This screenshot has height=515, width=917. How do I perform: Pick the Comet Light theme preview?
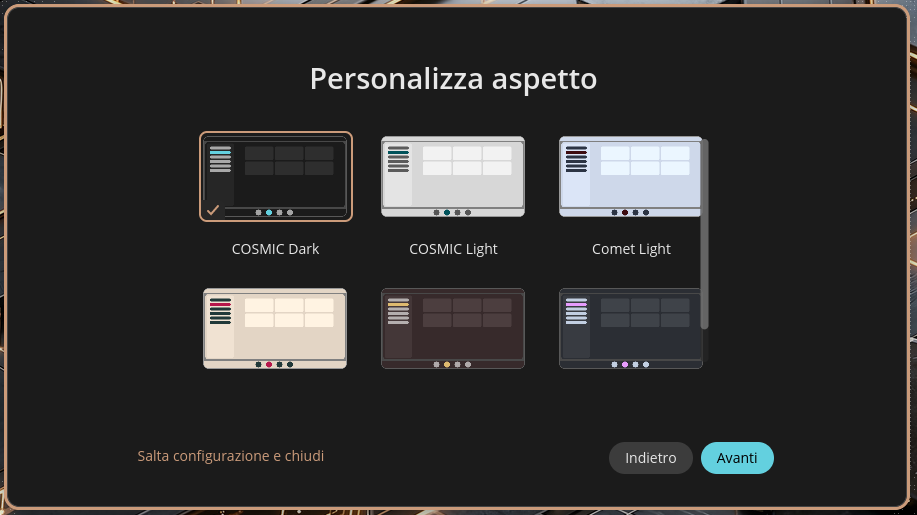pyautogui.click(x=630, y=177)
